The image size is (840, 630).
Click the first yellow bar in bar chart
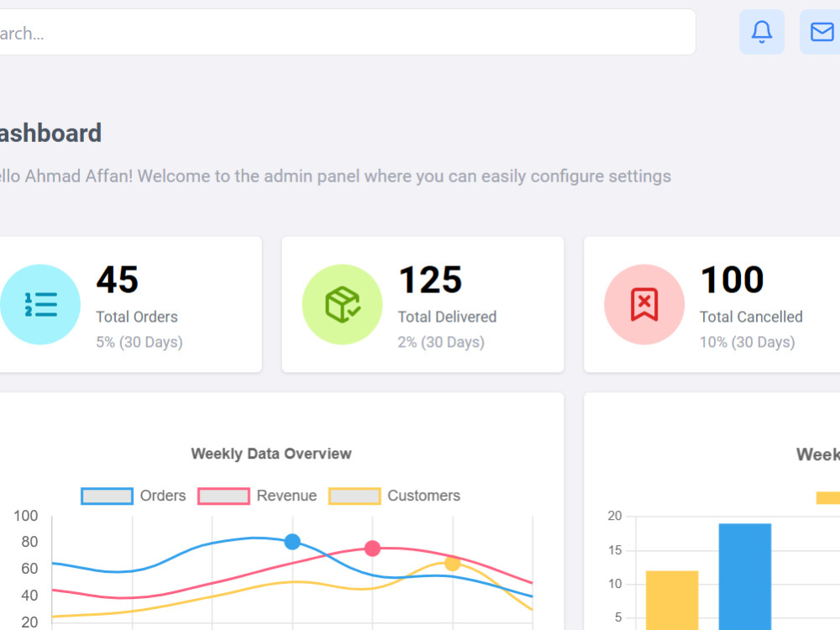click(x=672, y=601)
